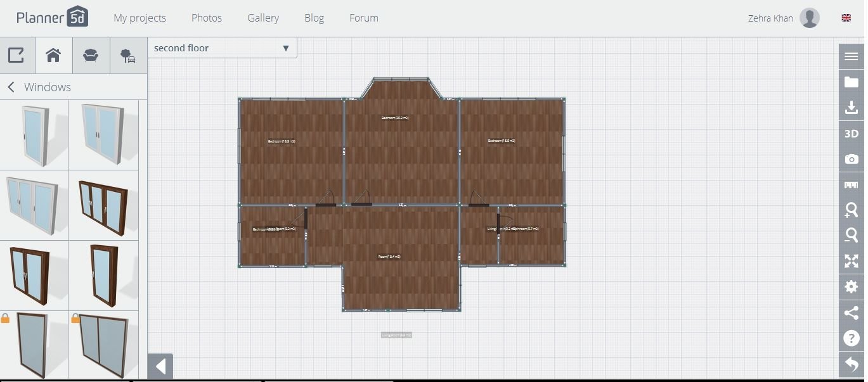Open the settings gear in right toolbar
The width and height of the screenshot is (868, 382).
pos(851,287)
